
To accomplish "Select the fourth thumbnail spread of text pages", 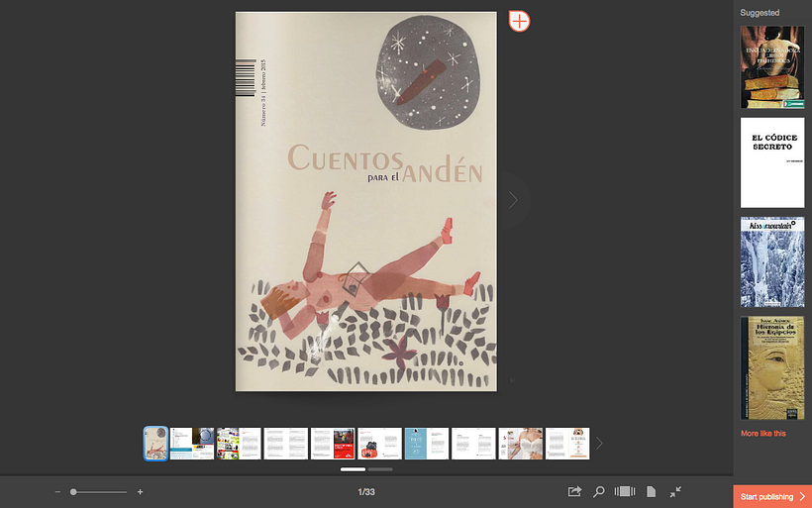I will (x=286, y=444).
